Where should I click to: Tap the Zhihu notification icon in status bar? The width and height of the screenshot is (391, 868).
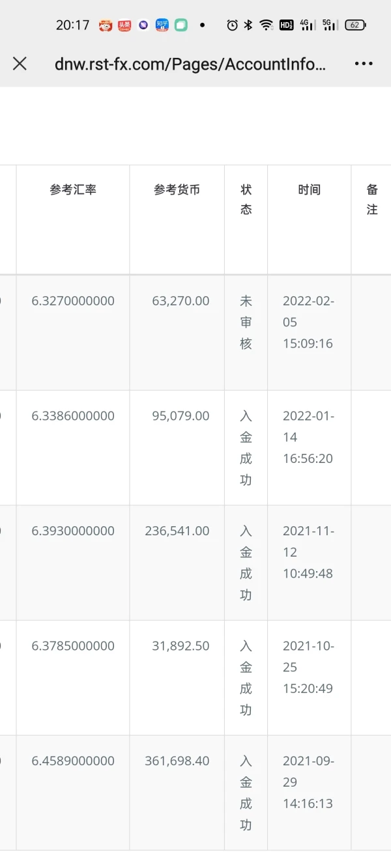pyautogui.click(x=162, y=25)
